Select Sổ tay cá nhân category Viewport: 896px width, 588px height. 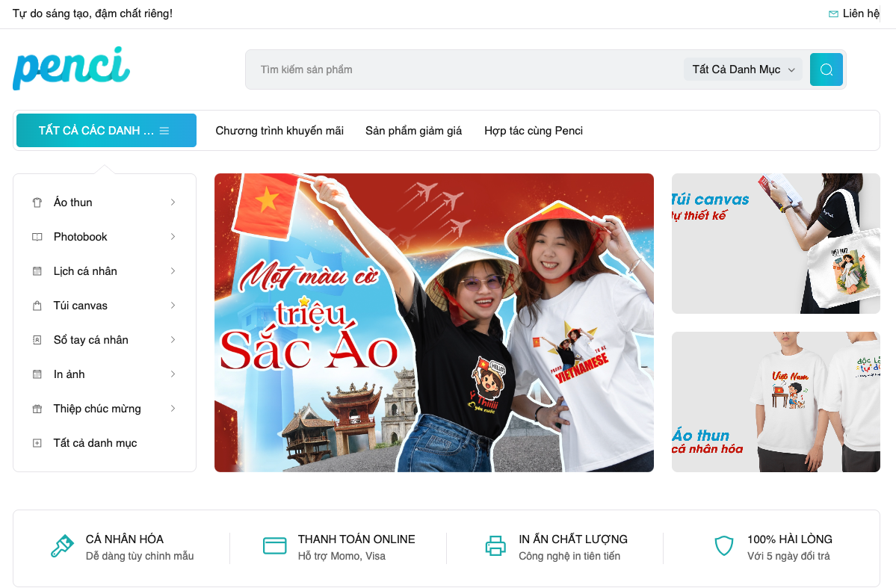click(x=91, y=340)
